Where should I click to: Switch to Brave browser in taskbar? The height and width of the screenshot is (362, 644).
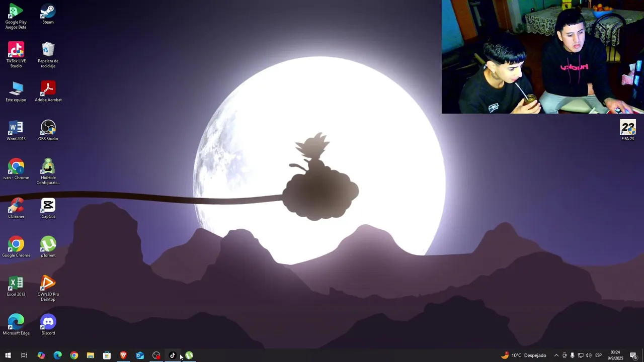(x=123, y=355)
